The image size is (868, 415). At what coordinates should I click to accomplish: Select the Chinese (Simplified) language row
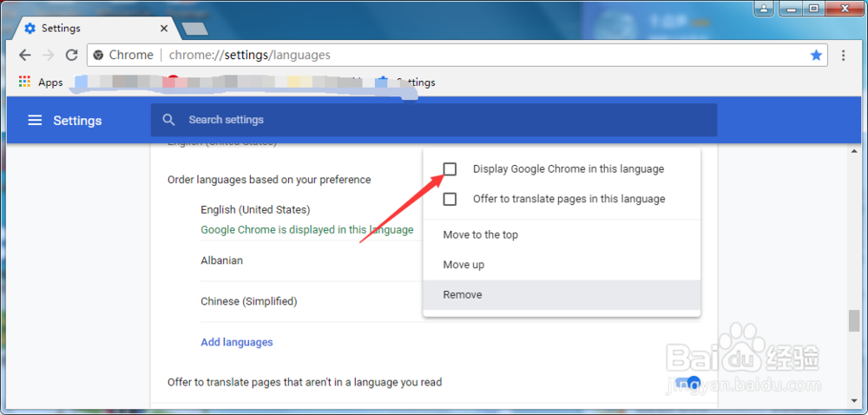click(x=310, y=301)
